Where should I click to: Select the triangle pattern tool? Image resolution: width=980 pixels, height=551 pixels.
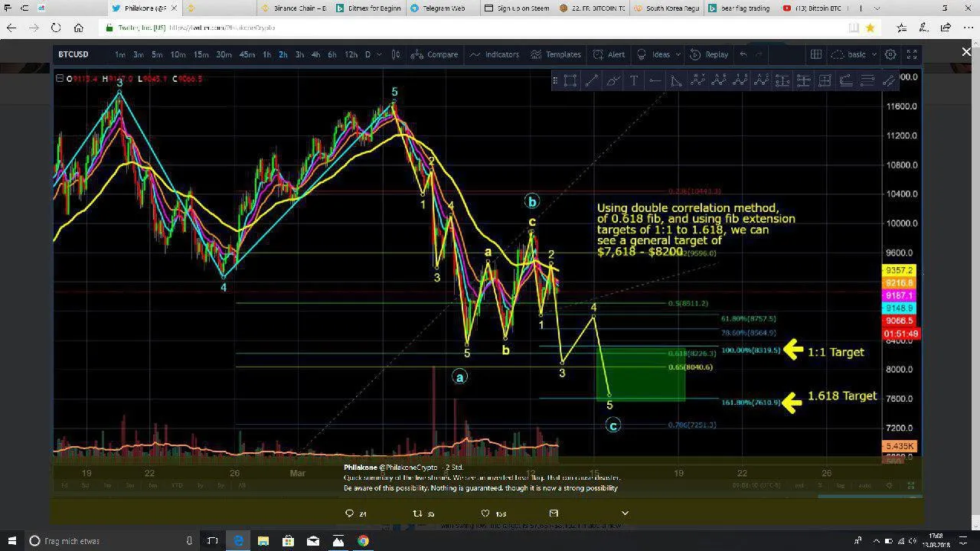[x=676, y=80]
